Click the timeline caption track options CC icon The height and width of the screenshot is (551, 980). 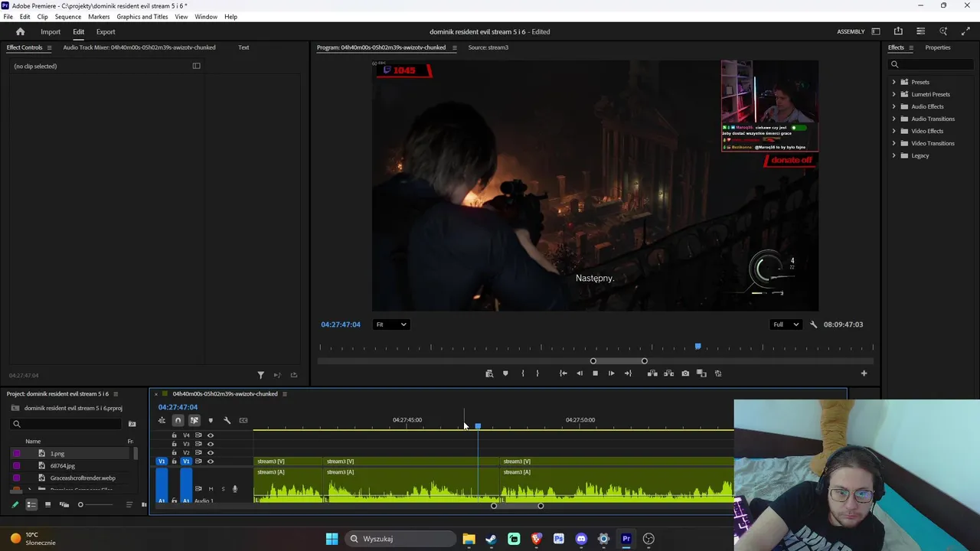tap(243, 420)
